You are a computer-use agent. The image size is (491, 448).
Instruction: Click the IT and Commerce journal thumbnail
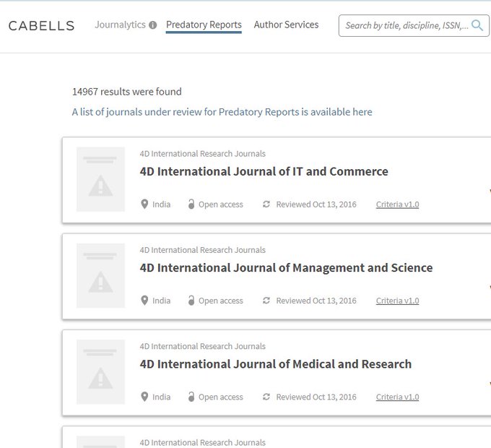click(x=100, y=179)
